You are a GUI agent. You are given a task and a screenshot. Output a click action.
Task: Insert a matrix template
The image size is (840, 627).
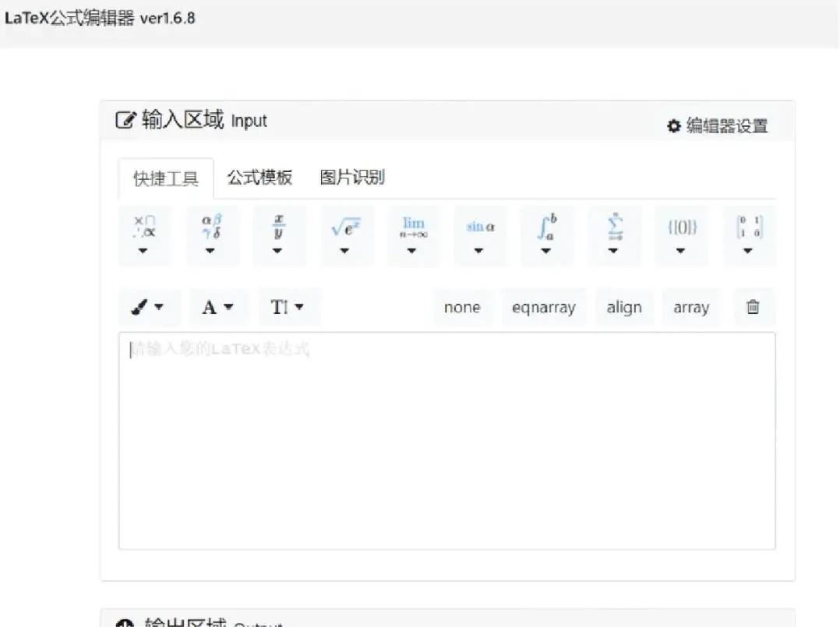click(749, 226)
